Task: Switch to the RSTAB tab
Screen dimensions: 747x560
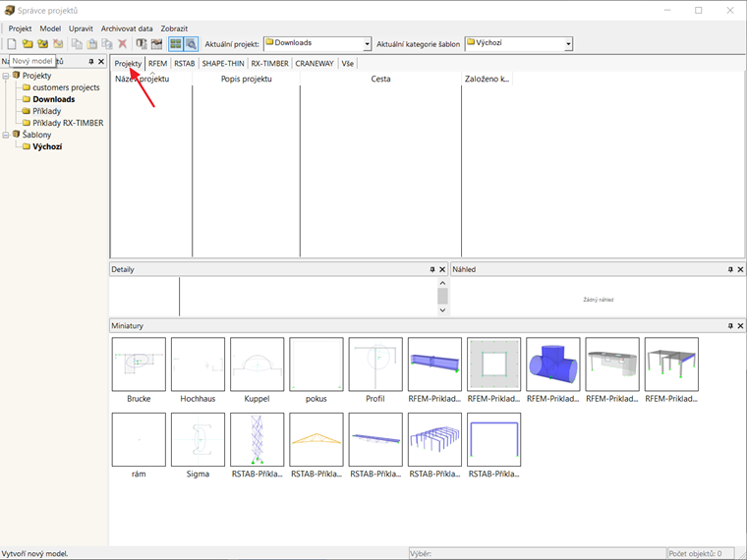Action: (x=185, y=63)
